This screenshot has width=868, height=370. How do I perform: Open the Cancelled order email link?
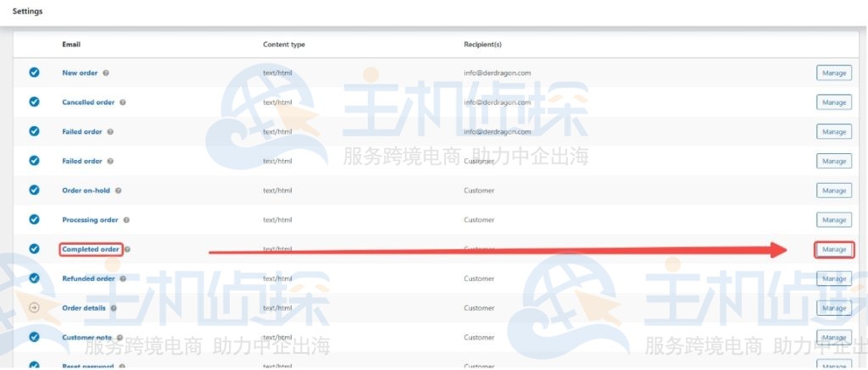[x=88, y=102]
